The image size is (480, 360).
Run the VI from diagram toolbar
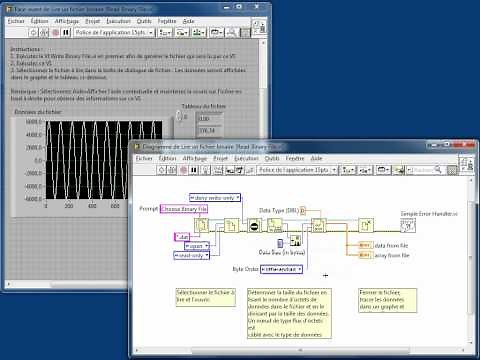pos(162,170)
